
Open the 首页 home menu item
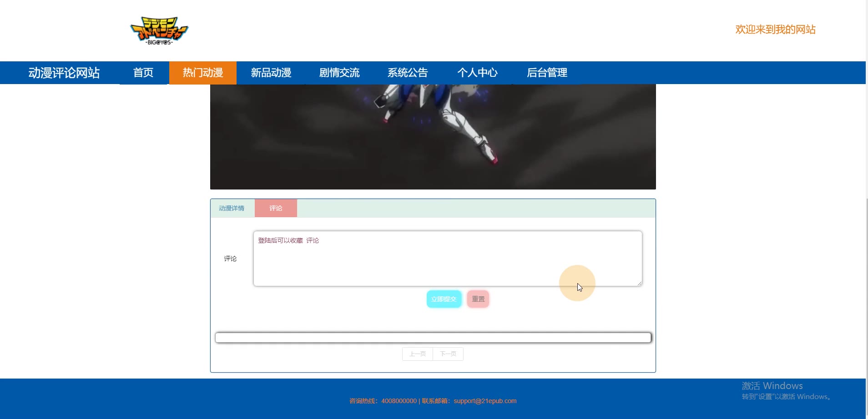(x=143, y=73)
